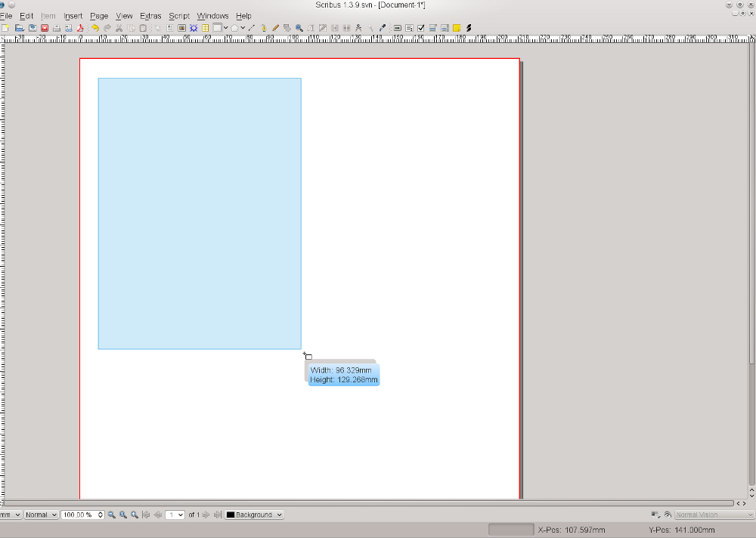Screen dimensions: 756x538
Task: Expand the Normal image quality dropdown
Action: [41, 515]
